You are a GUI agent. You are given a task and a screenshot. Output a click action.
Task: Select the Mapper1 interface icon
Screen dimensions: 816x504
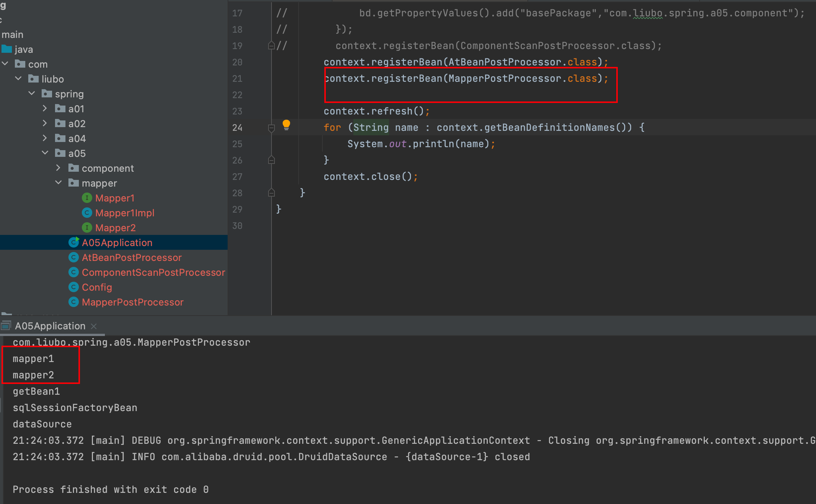(87, 198)
